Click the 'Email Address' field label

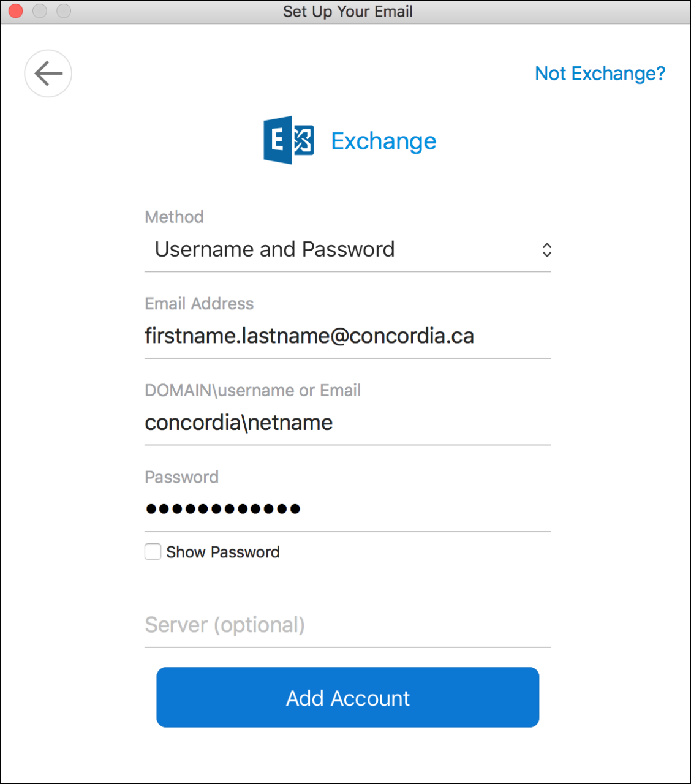click(x=199, y=304)
